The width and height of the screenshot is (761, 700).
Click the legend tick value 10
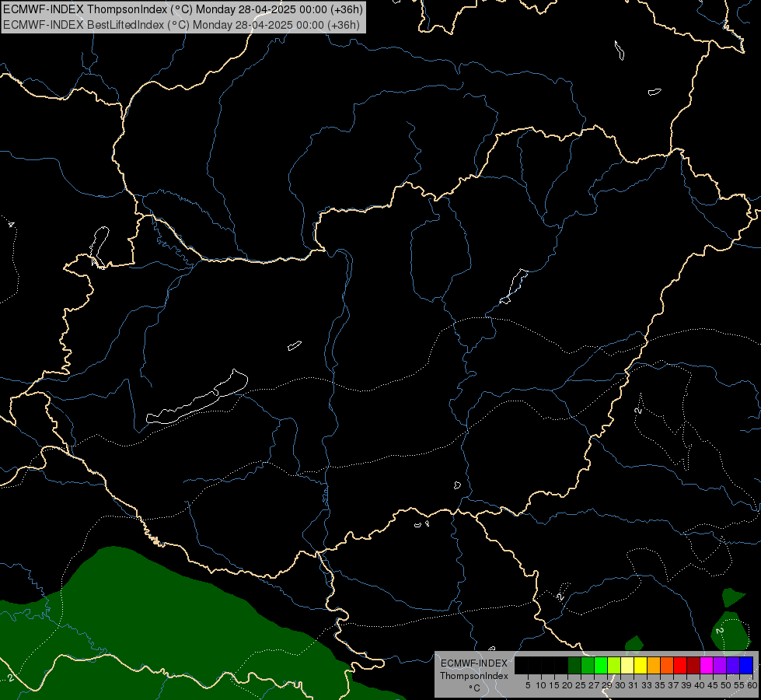coord(541,685)
